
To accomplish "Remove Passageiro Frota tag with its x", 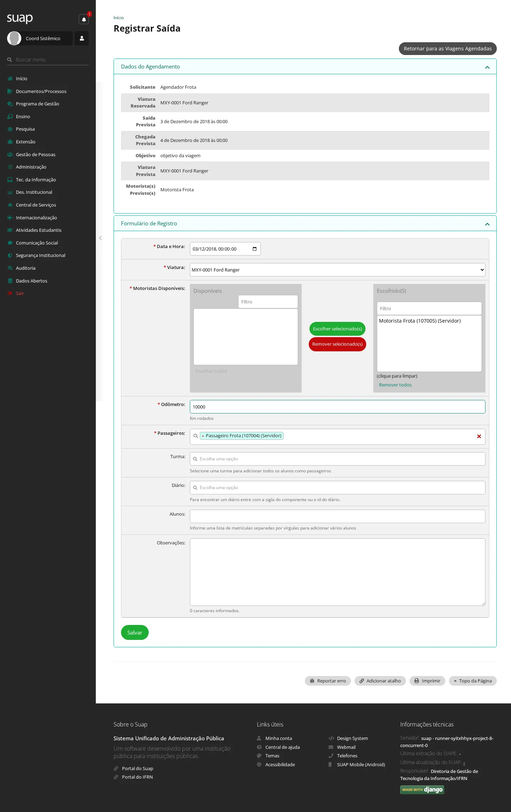I will [x=203, y=436].
